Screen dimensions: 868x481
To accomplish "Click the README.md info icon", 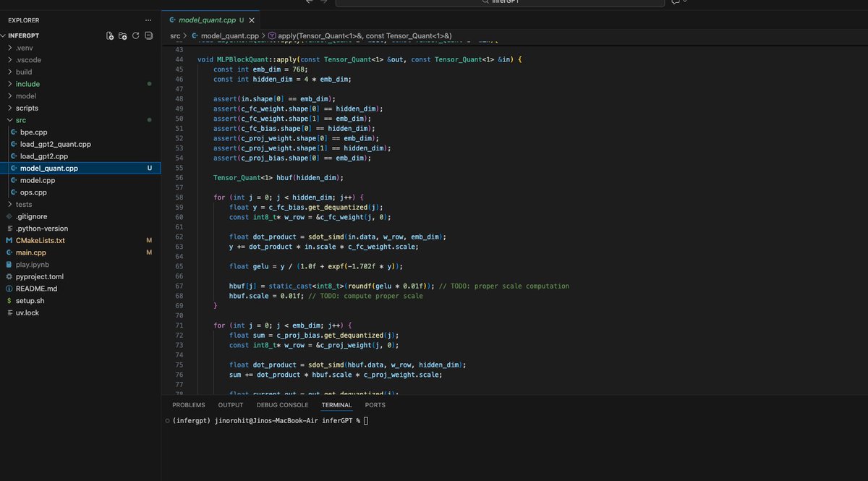I will point(9,289).
